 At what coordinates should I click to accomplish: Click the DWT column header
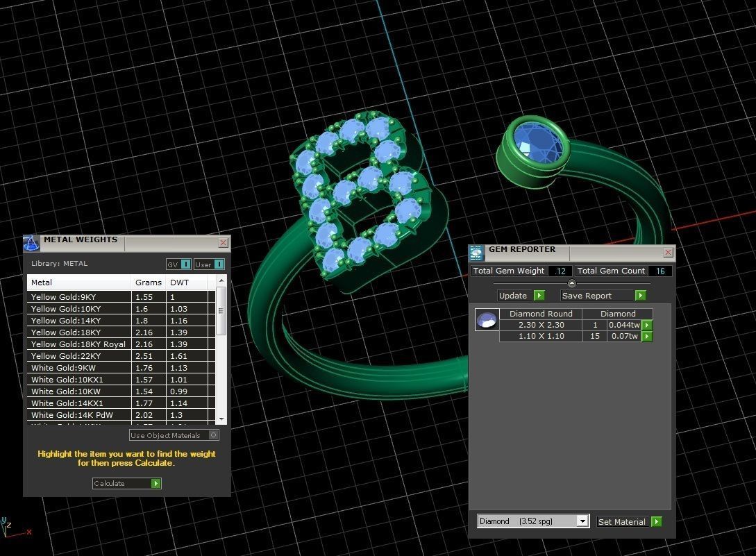180,283
